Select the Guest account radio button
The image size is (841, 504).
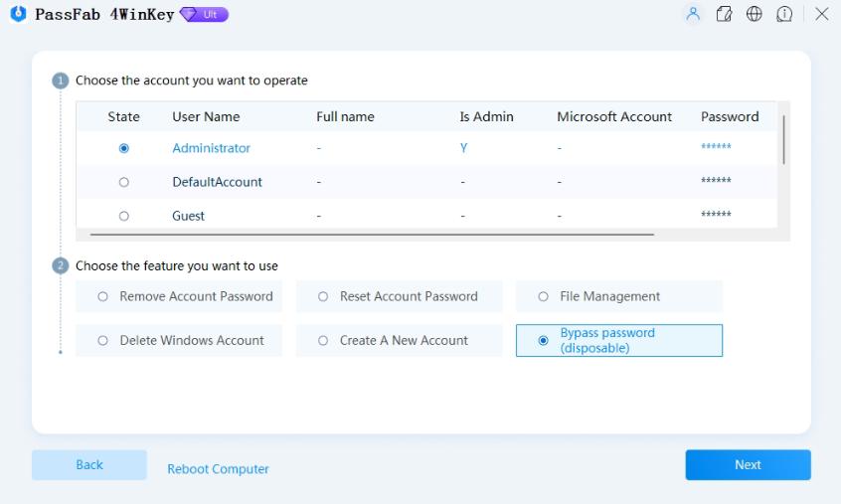[123, 216]
